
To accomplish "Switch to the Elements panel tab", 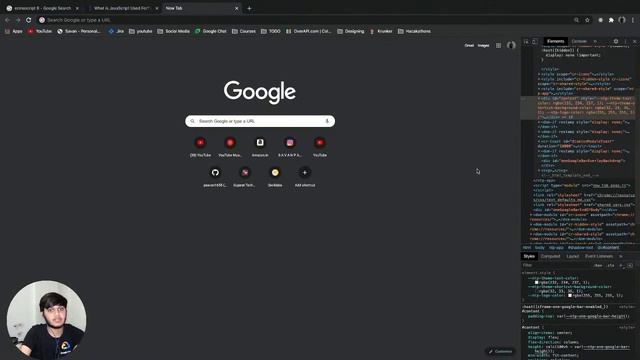I will [556, 41].
